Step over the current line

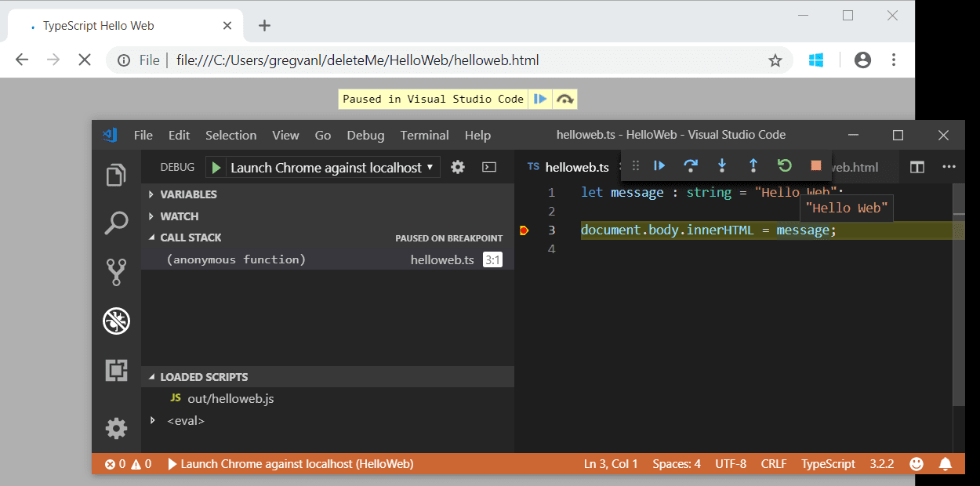pos(690,166)
